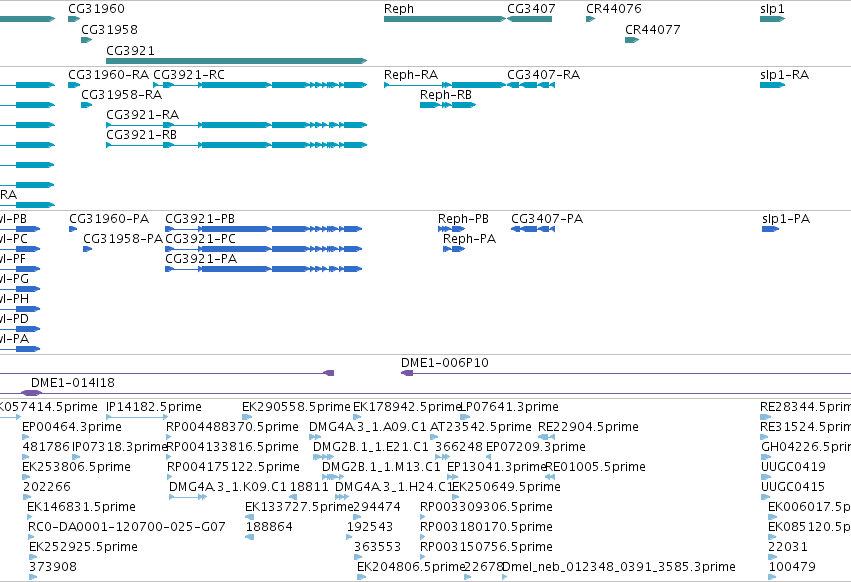Select transcript Reph-RA

tap(444, 85)
